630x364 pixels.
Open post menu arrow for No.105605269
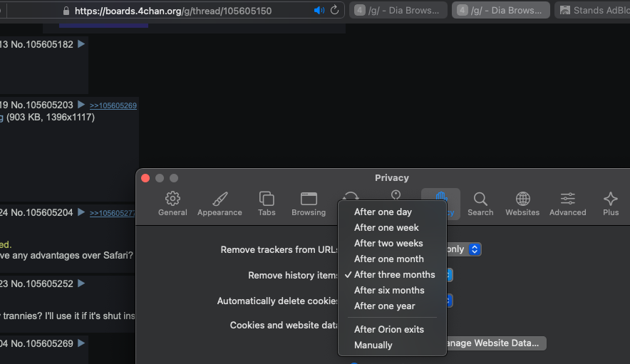(x=81, y=343)
